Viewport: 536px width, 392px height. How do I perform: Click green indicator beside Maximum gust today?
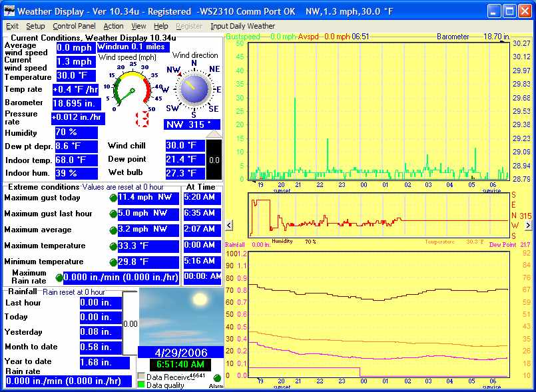tap(113, 198)
